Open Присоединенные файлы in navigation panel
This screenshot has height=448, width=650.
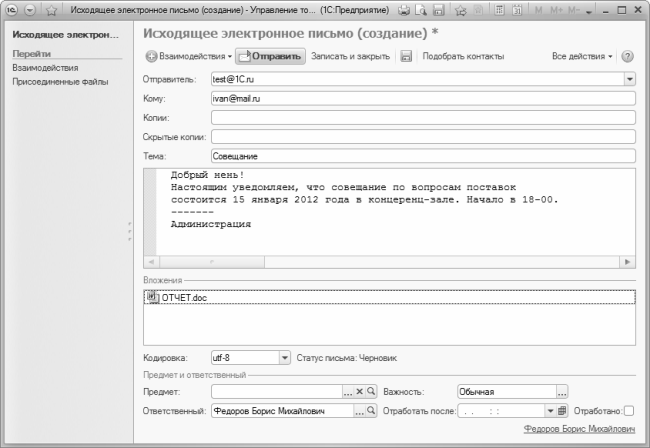(x=60, y=82)
